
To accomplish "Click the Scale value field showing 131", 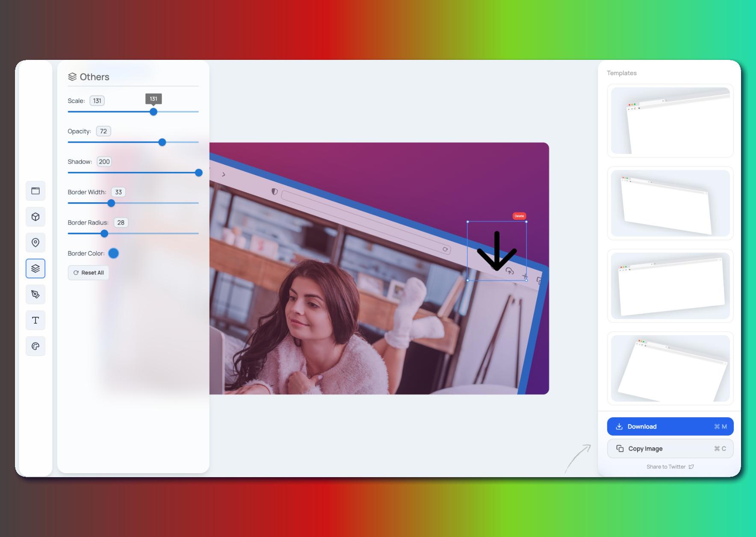I will 97,101.
